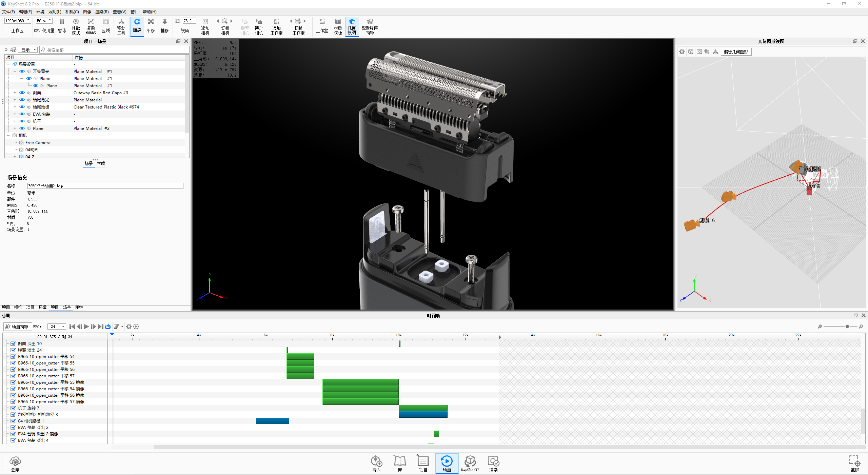Expand the 剖面 tree node
868x475 pixels.
[15, 93]
